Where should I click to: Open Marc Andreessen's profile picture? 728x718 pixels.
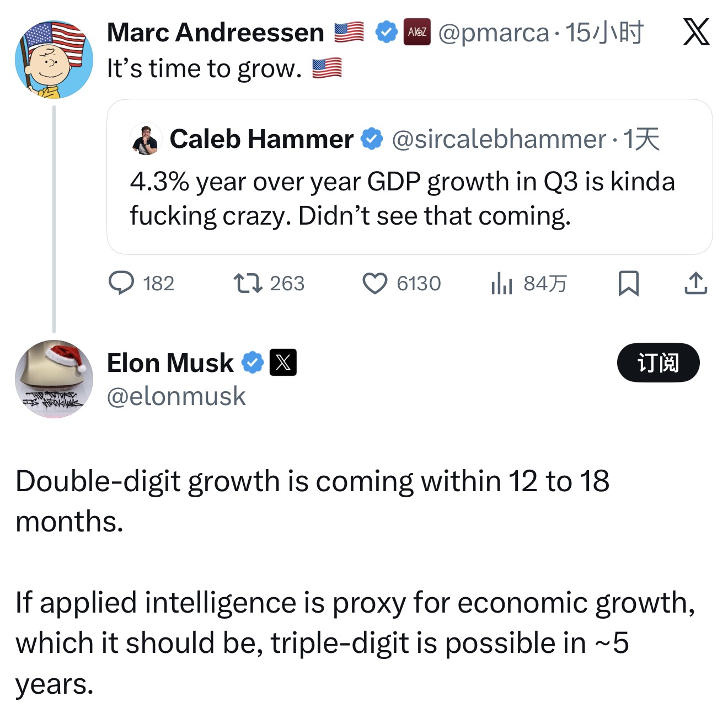[x=54, y=60]
